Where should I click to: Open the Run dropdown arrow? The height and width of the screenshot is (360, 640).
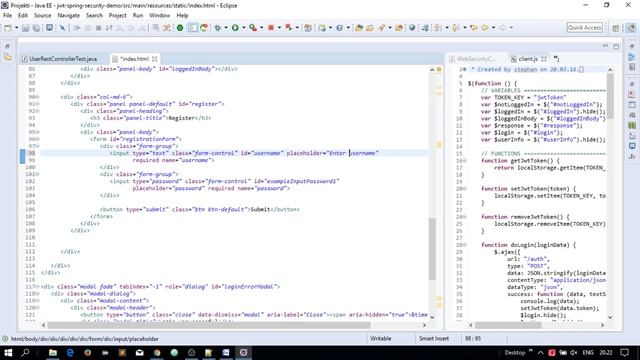coord(244,28)
